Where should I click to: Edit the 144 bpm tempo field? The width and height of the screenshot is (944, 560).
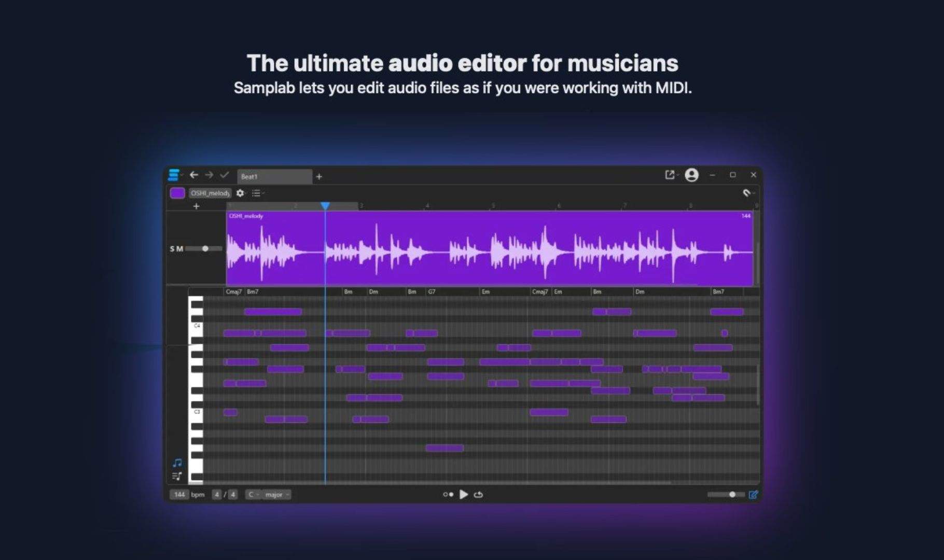tap(179, 495)
